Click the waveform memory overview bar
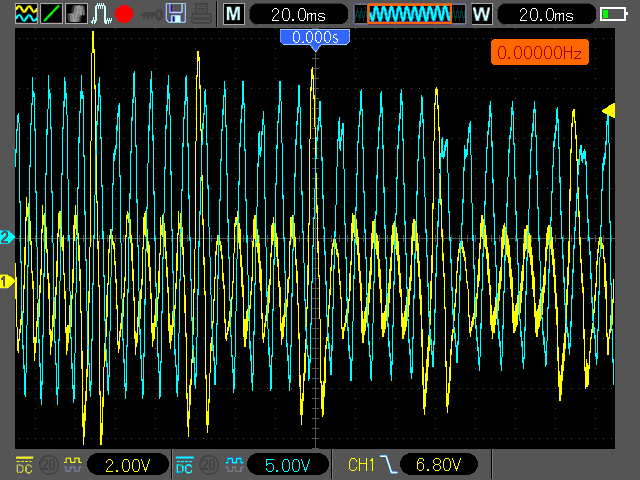 [410, 14]
